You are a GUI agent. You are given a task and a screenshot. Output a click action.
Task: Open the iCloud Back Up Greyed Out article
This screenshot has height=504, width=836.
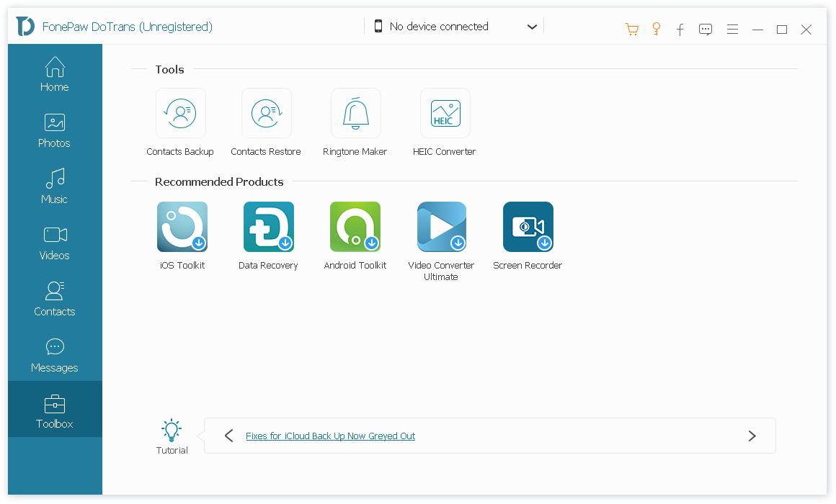click(331, 436)
